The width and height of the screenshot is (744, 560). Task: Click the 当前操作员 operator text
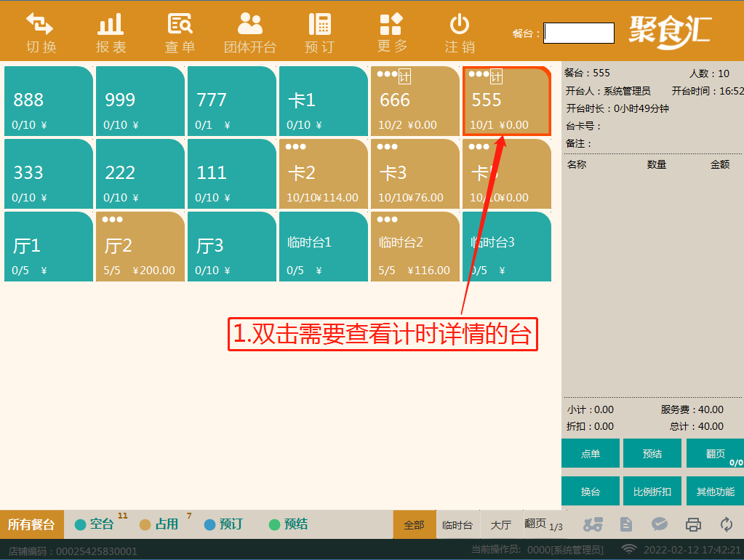pyautogui.click(x=537, y=550)
